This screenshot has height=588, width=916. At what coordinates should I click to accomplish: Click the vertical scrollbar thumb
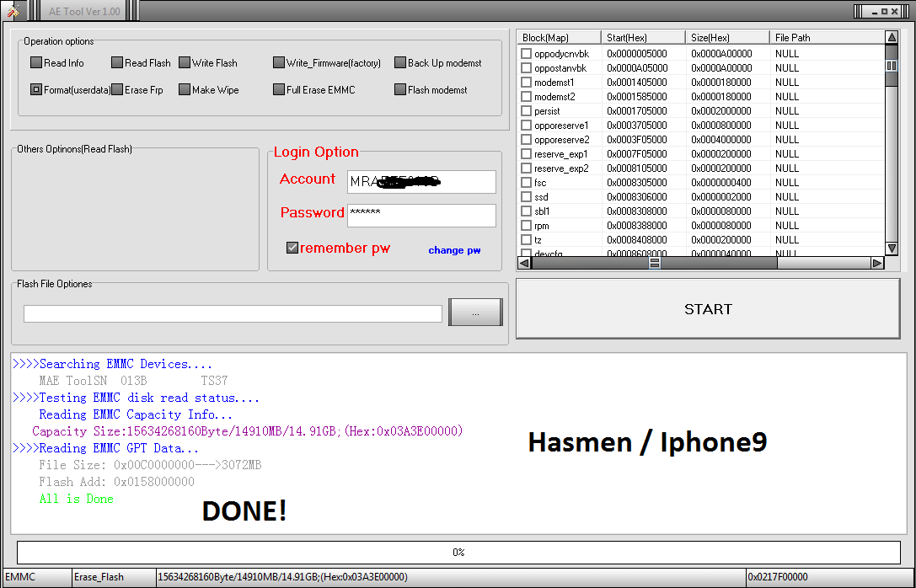(892, 66)
